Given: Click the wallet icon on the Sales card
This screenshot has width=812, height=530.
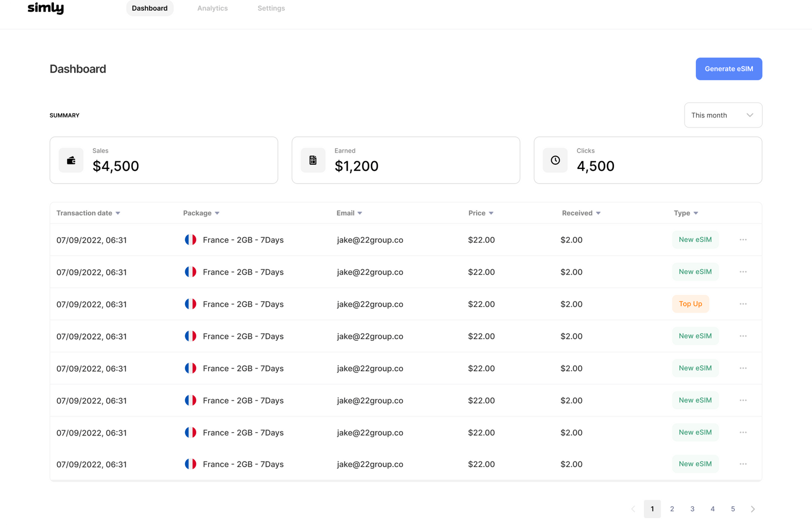Looking at the screenshot, I should point(71,160).
